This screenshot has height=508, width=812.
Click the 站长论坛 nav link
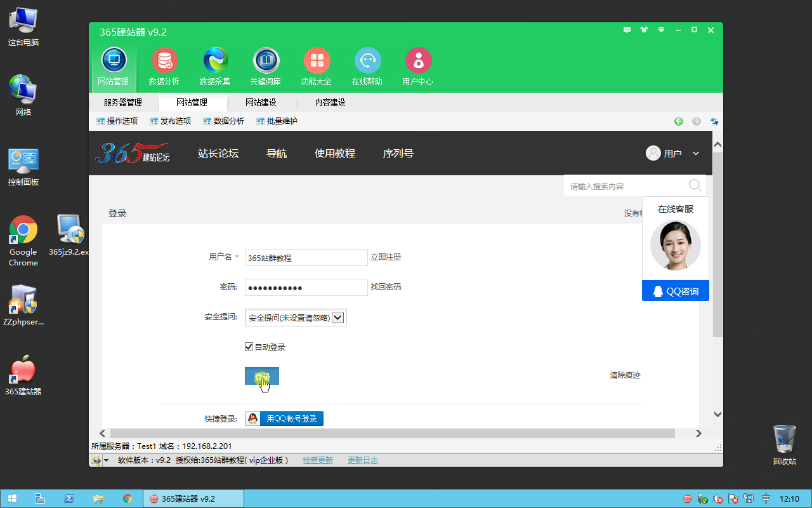(x=218, y=153)
